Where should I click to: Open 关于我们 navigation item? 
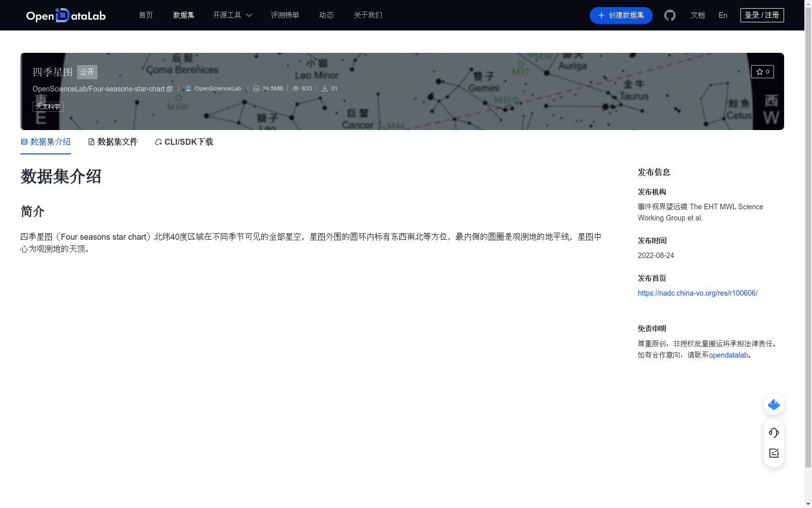368,15
